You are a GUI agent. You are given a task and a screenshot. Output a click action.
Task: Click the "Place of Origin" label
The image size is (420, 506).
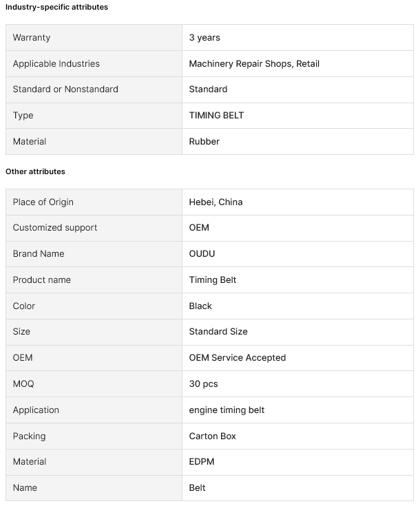(43, 202)
